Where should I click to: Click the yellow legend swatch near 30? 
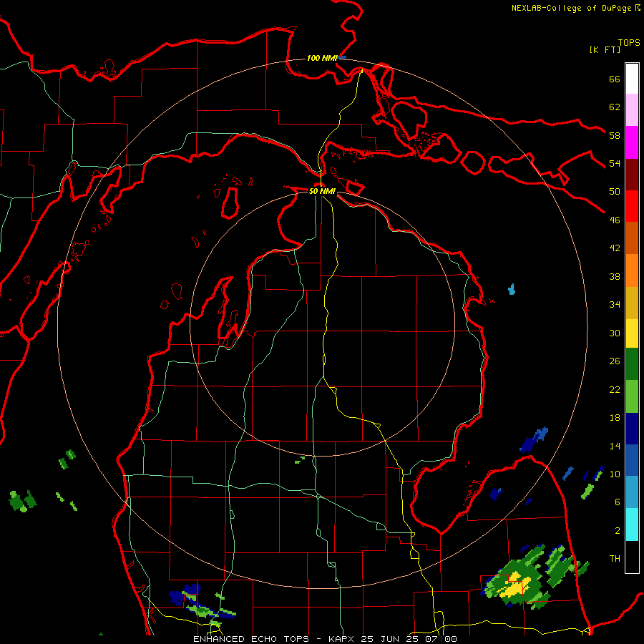632,333
